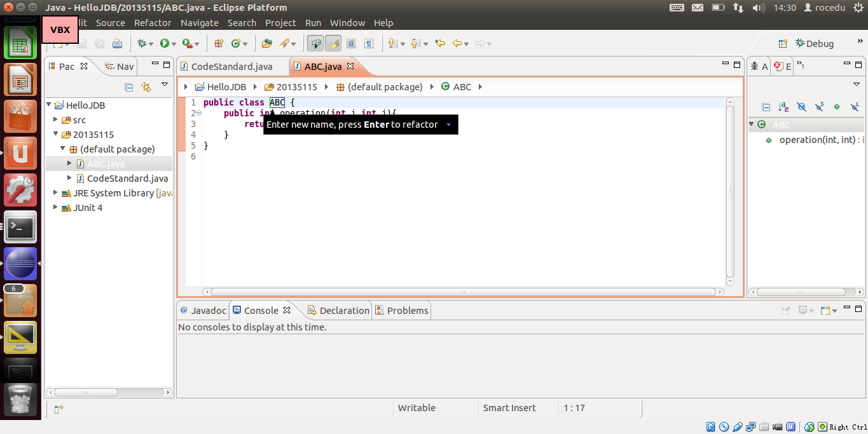
Task: Switch to the Declaration tab
Action: coord(338,311)
